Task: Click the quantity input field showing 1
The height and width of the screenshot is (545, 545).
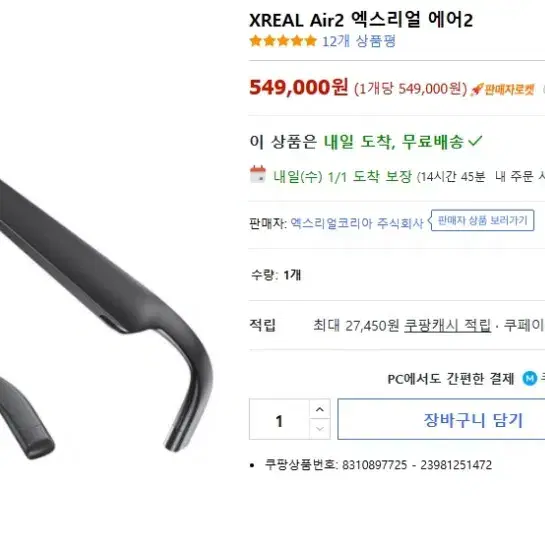Action: (x=279, y=420)
